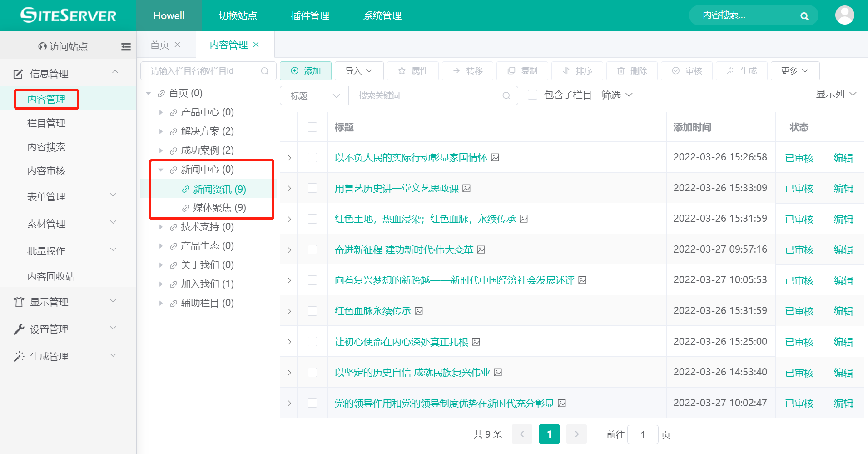This screenshot has height=454, width=868.
Task: Check the row 向着复兴梦想的新跨越
Action: [x=312, y=280]
